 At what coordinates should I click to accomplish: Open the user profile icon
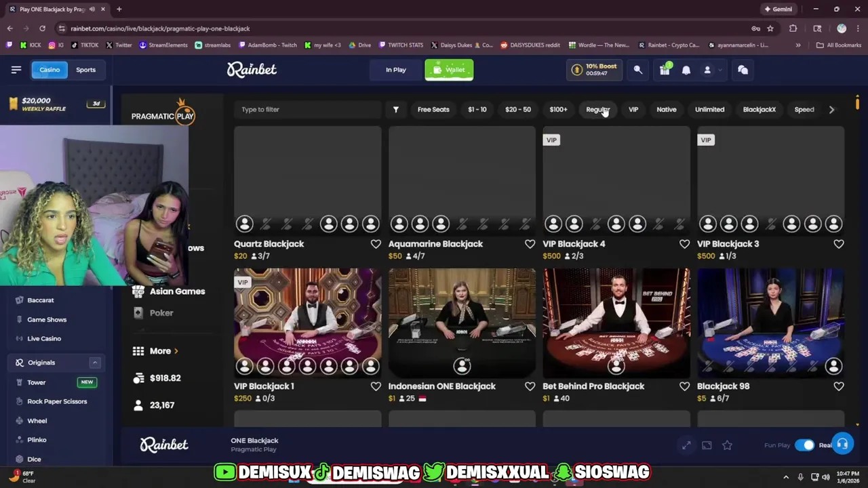pyautogui.click(x=707, y=70)
